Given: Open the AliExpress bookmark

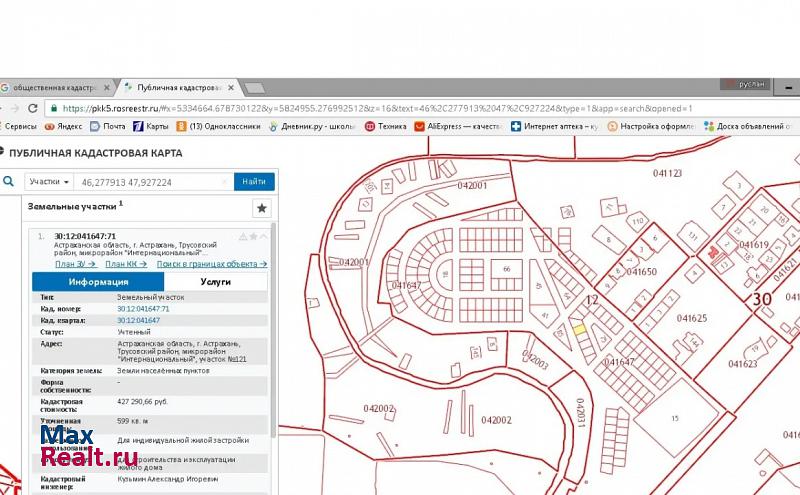Looking at the screenshot, I should [x=457, y=127].
